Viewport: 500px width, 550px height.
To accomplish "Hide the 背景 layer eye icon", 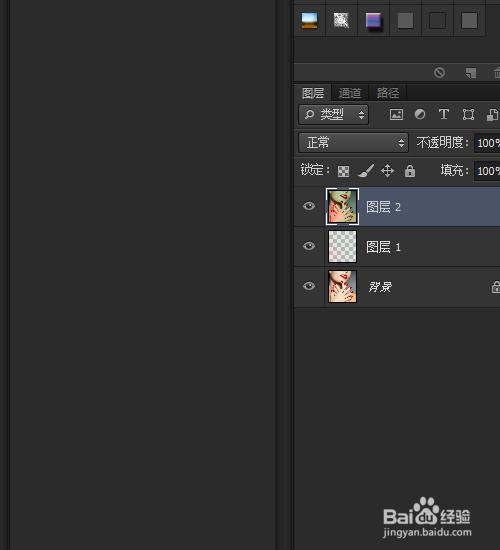I will coord(309,286).
